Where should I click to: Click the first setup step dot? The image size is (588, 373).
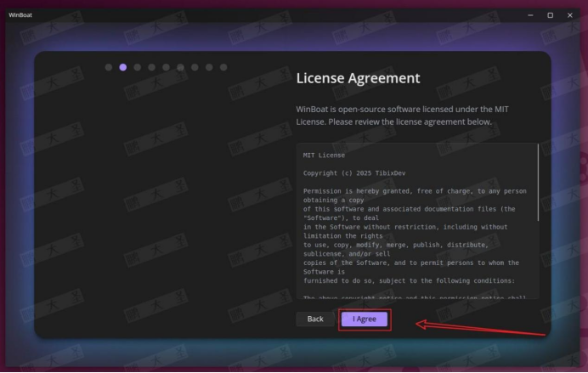(109, 67)
